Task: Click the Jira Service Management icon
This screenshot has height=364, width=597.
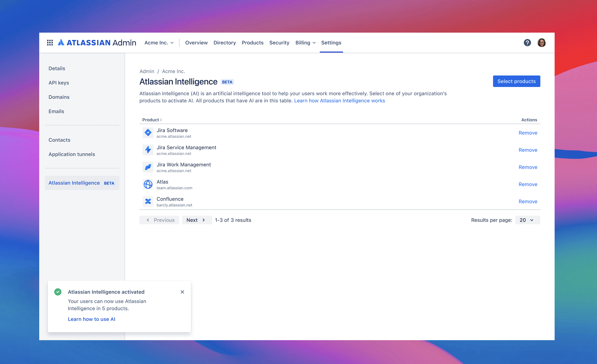Action: tap(148, 150)
